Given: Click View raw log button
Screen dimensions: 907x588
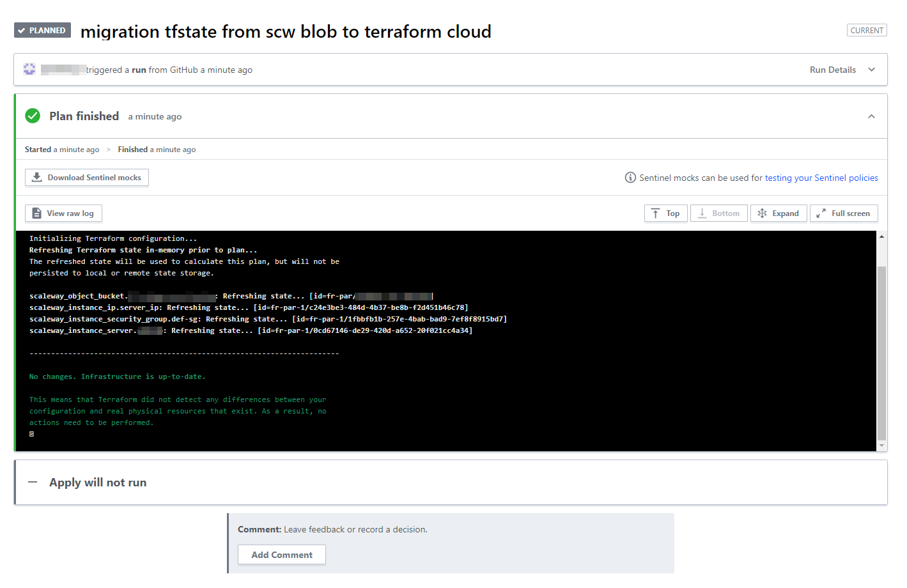Looking at the screenshot, I should tap(63, 213).
